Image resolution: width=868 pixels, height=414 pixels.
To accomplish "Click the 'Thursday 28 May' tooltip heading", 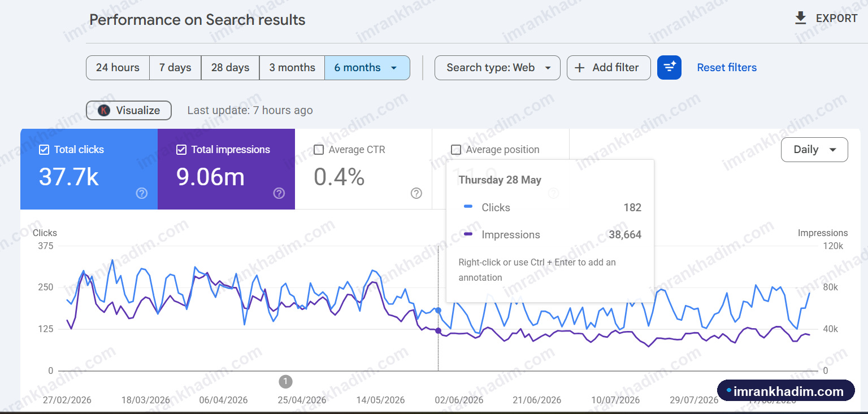I will 500,180.
